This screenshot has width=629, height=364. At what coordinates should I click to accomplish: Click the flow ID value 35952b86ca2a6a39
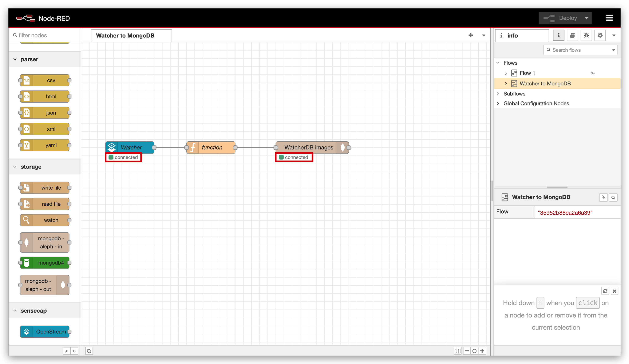[x=565, y=213]
